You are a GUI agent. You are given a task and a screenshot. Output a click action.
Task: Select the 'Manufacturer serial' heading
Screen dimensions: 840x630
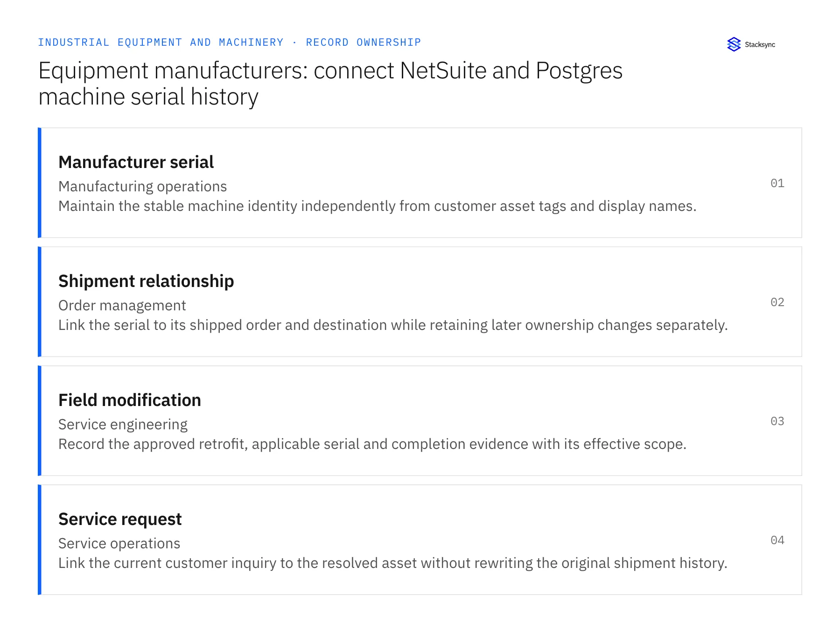point(136,162)
